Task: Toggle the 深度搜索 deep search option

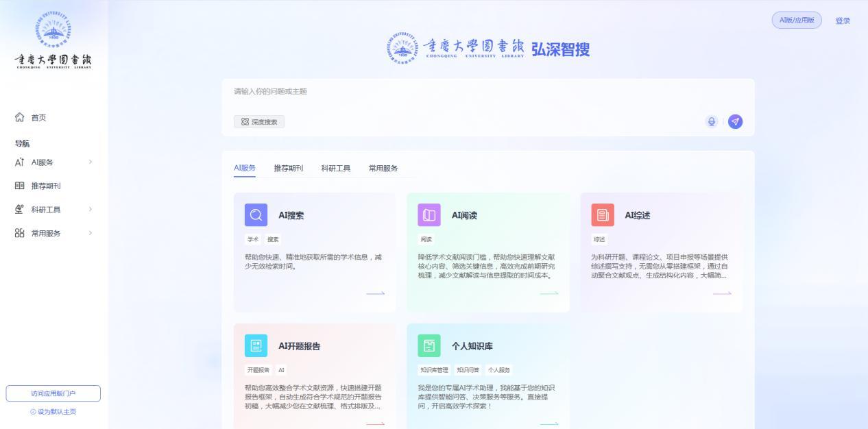Action: point(259,122)
